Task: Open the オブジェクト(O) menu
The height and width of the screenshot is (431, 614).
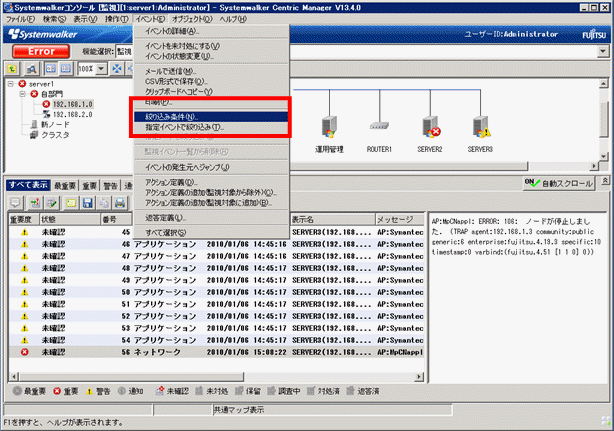Action: point(192,19)
